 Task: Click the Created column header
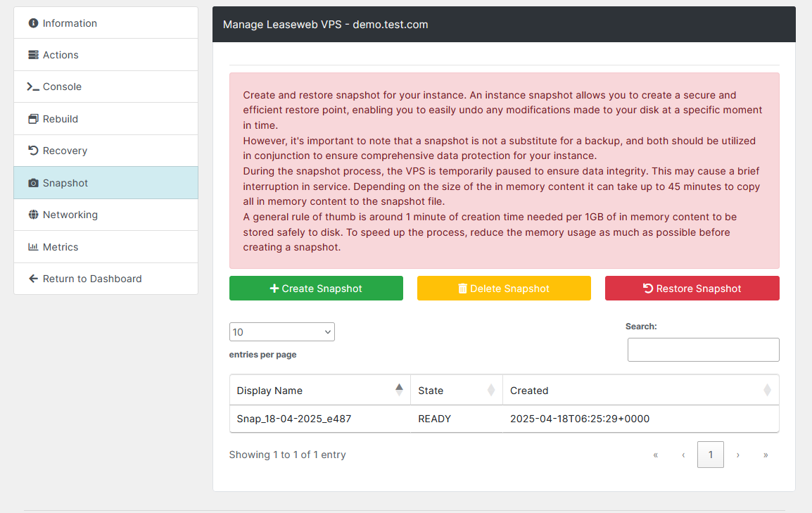(640, 391)
